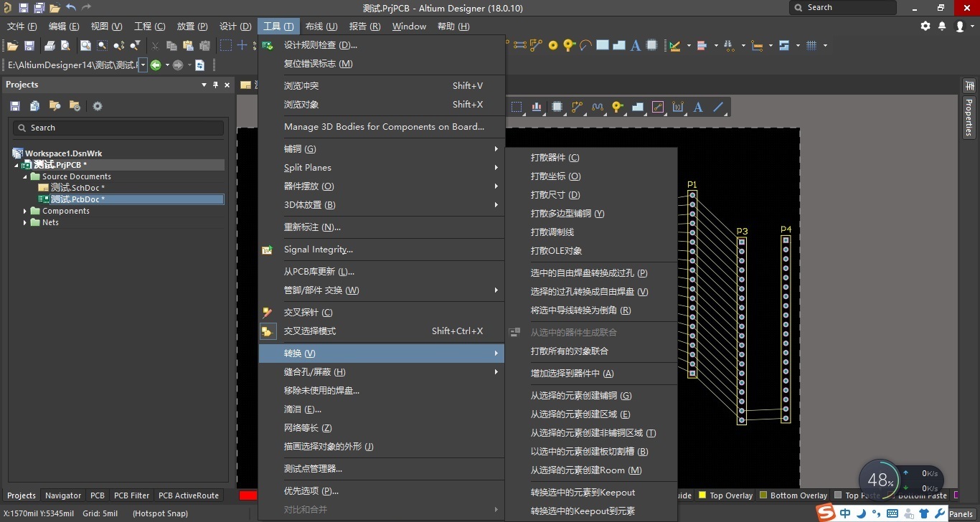Open the file path dropdown arrow
The image size is (980, 522).
point(143,65)
